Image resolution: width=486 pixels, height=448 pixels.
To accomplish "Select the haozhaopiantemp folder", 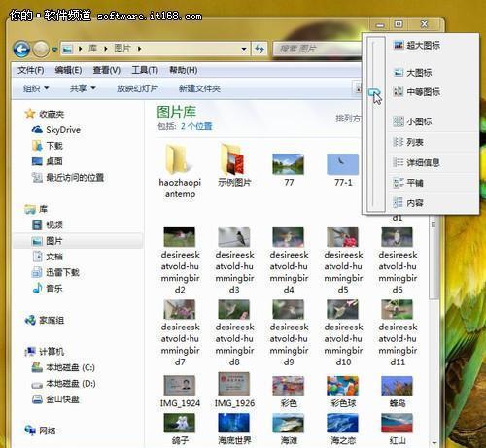I will (x=180, y=172).
